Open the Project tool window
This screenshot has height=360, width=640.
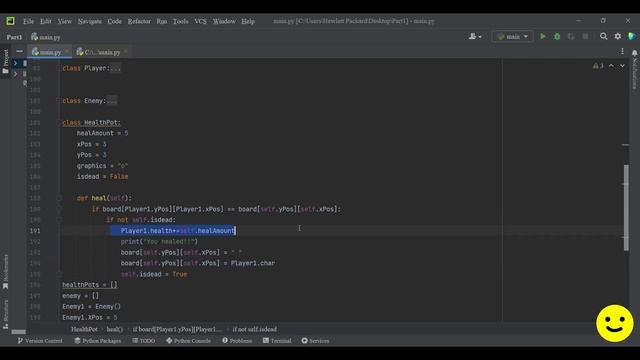(5, 61)
